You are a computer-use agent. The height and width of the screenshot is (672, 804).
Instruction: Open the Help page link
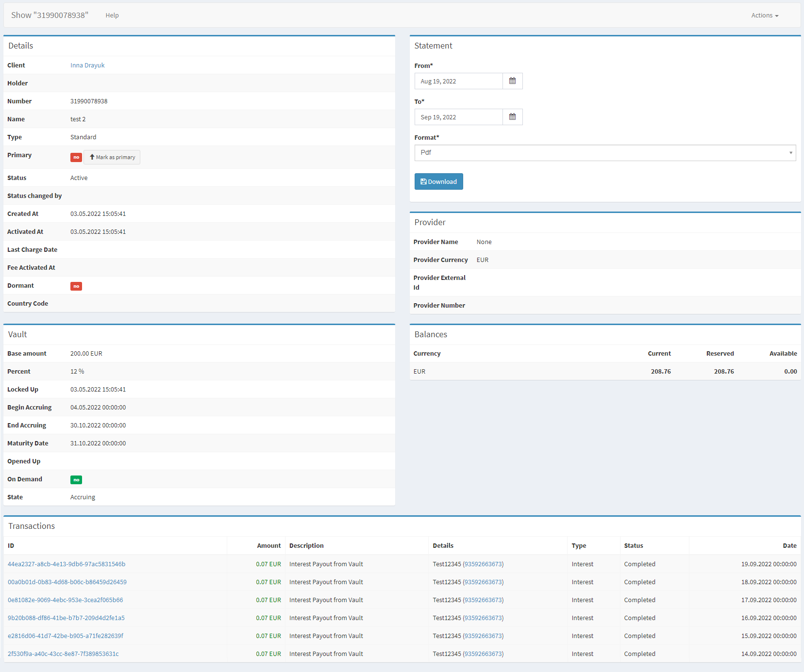coord(112,16)
